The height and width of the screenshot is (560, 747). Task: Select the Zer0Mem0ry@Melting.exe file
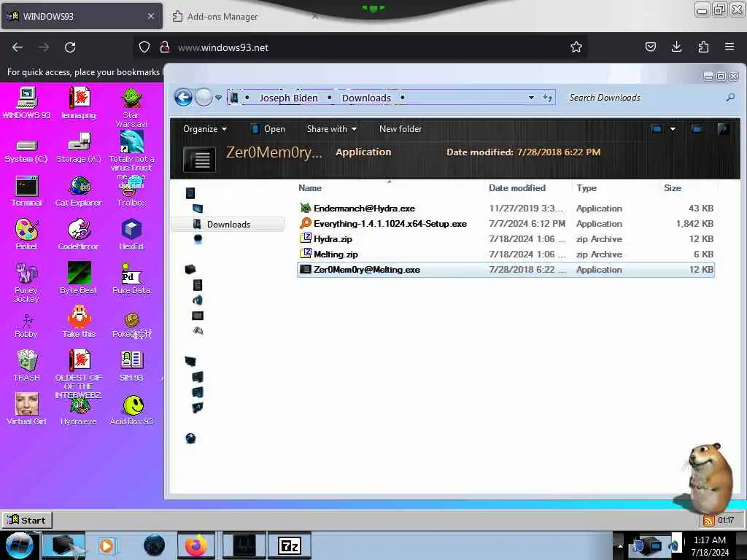(506, 270)
